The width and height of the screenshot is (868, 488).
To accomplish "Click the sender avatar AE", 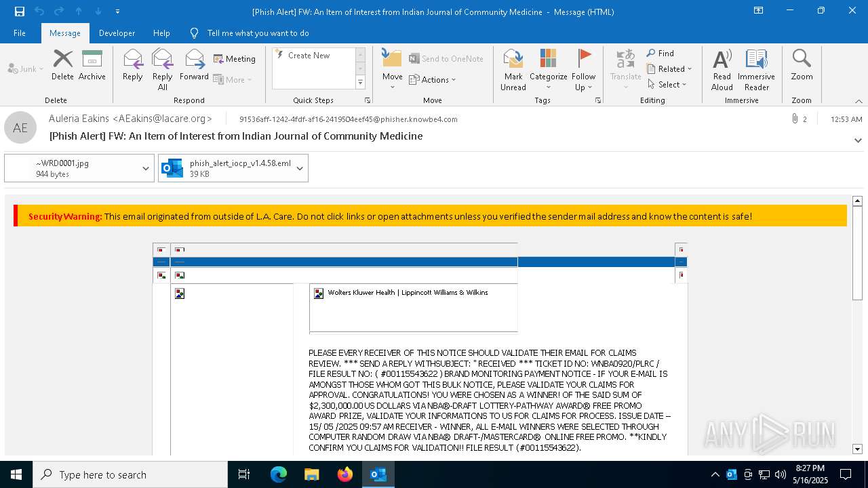I will point(20,127).
